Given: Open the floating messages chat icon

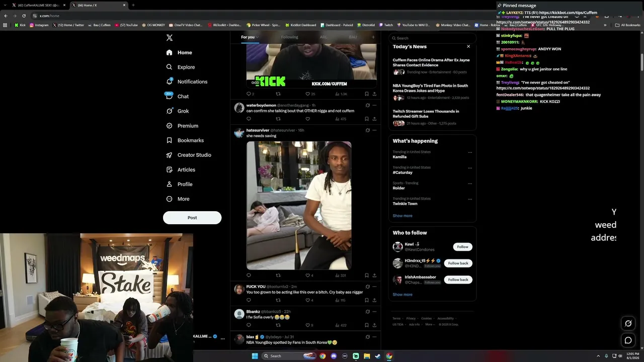Looking at the screenshot, I should (628, 340).
